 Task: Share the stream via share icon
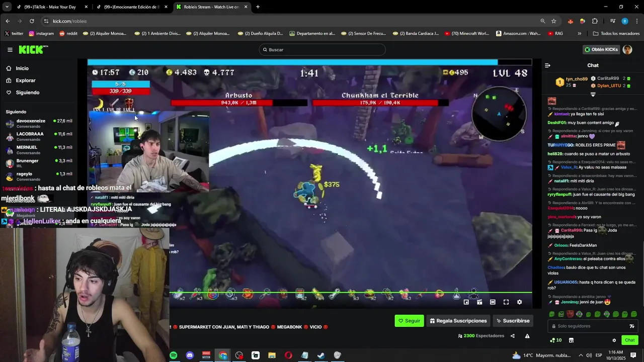pos(513,336)
